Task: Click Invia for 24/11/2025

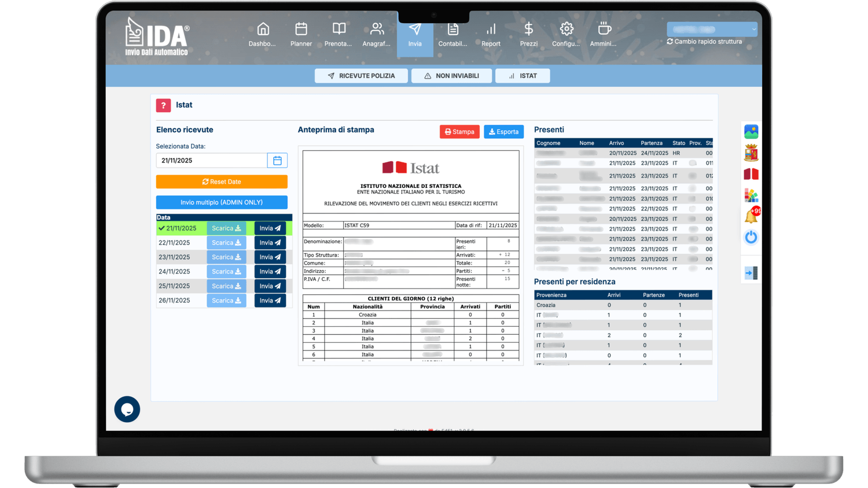Action: 270,272
